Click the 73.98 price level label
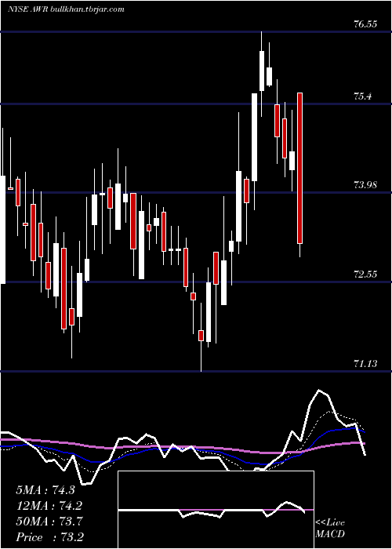Viewport: 392px width, 549px height. [365, 185]
